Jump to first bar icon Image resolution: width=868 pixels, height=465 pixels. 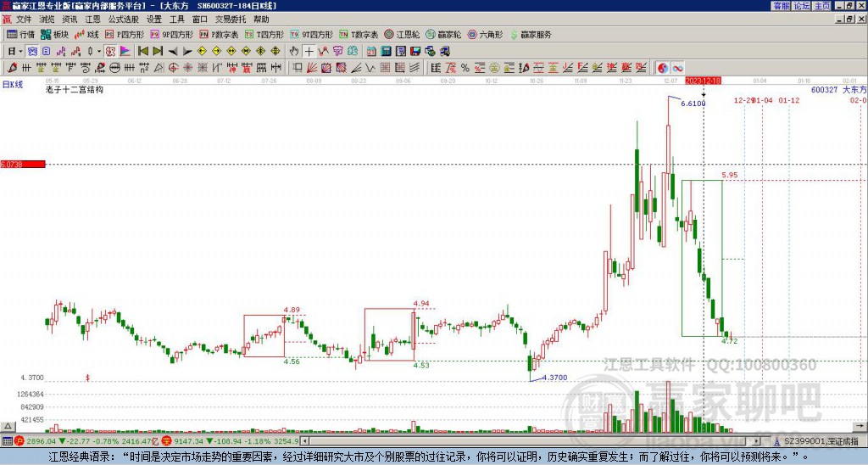[142, 52]
